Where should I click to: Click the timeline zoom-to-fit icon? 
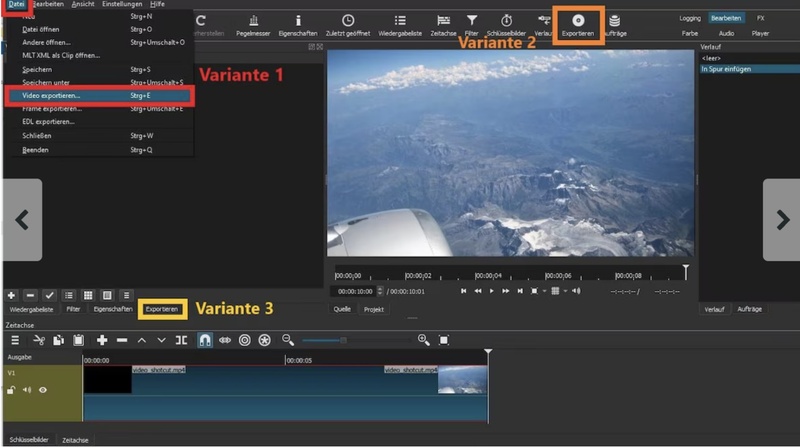tap(444, 341)
